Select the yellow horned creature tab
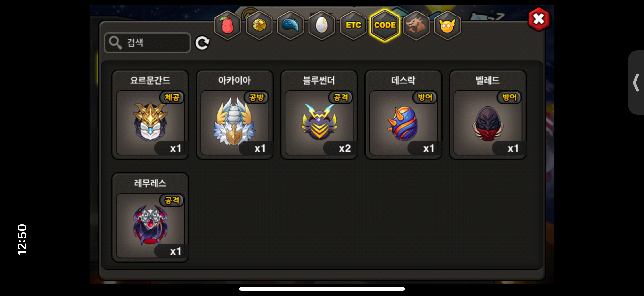Image resolution: width=644 pixels, height=296 pixels. 448,25
